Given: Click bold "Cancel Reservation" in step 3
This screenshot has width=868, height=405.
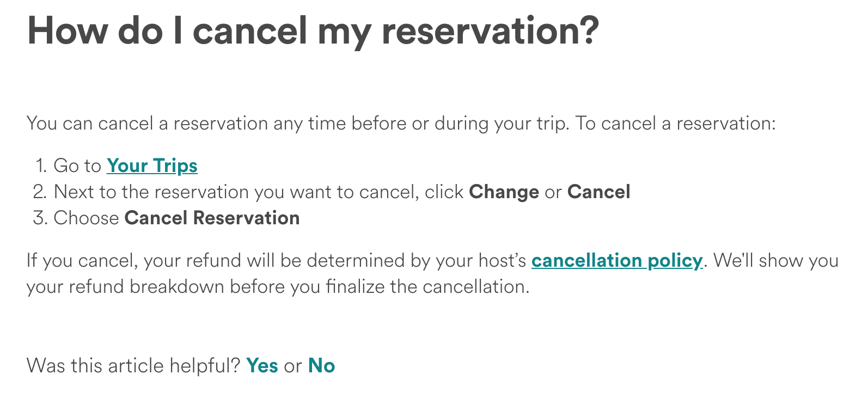Looking at the screenshot, I should (x=212, y=218).
